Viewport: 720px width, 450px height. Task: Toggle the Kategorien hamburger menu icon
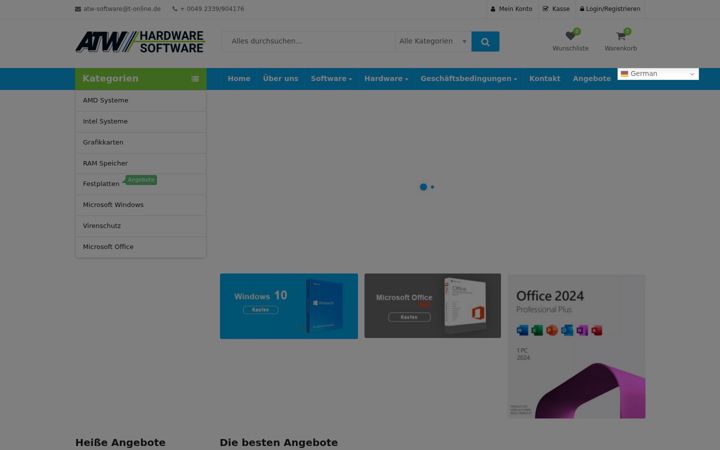coord(195,79)
